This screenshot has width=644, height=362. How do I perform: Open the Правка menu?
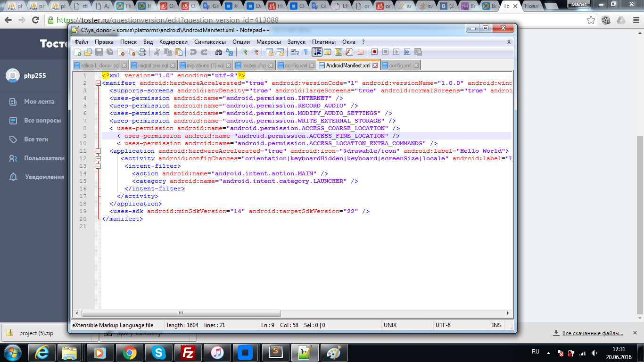pyautogui.click(x=104, y=42)
